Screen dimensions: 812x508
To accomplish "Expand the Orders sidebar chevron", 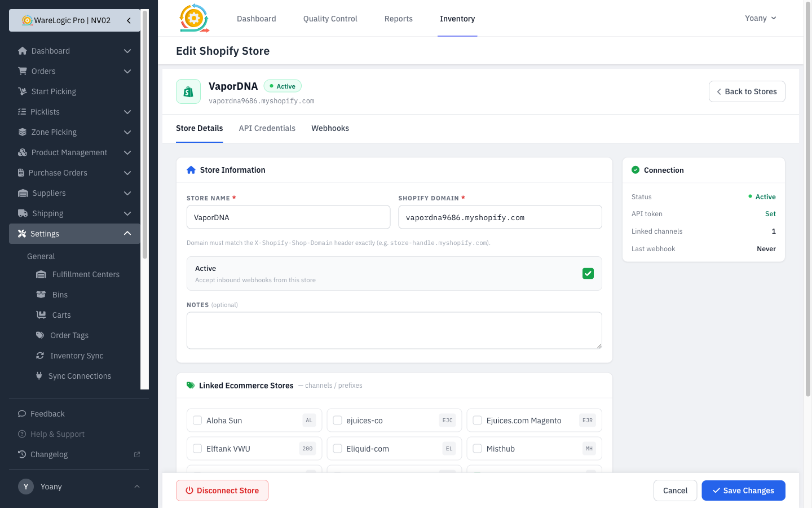I will [x=127, y=71].
